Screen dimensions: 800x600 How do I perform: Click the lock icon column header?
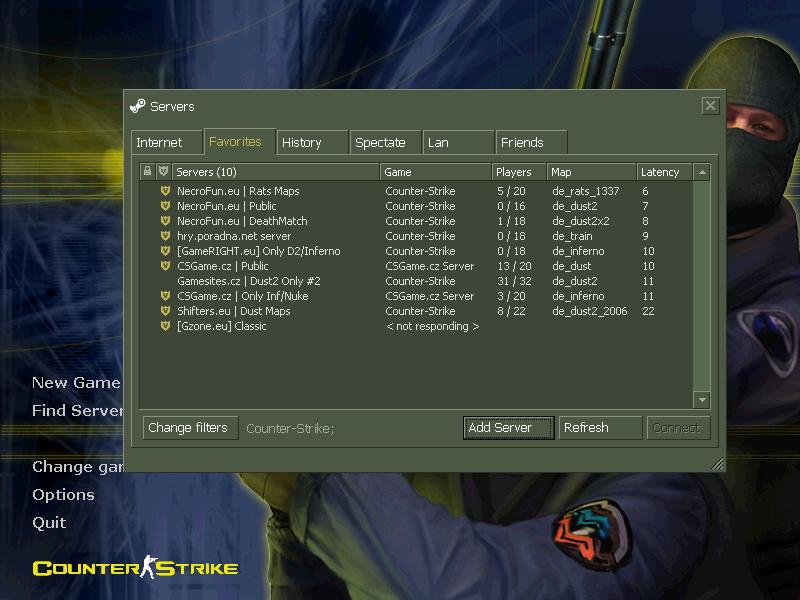(x=148, y=172)
